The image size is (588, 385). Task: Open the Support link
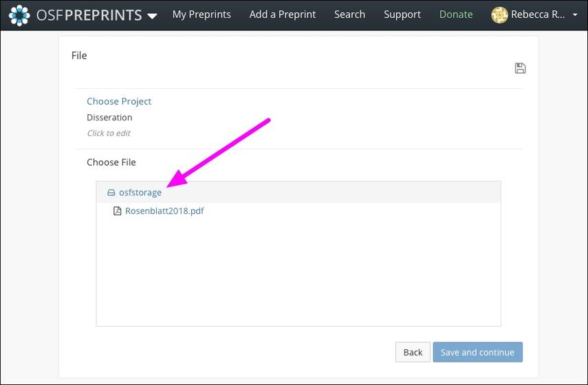tap(402, 14)
